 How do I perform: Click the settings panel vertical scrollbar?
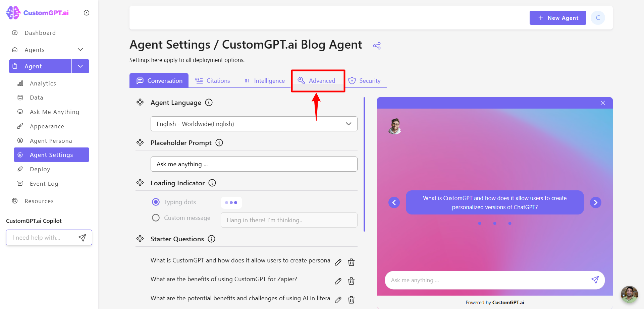[364, 164]
